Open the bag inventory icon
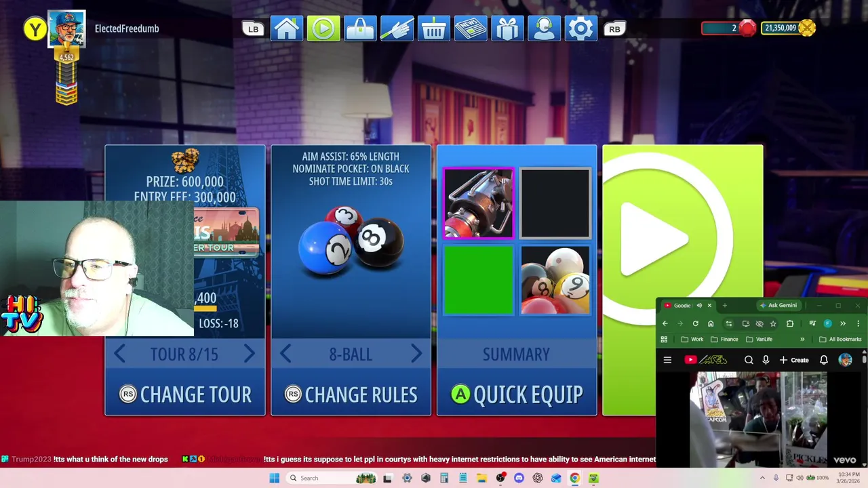 point(360,28)
